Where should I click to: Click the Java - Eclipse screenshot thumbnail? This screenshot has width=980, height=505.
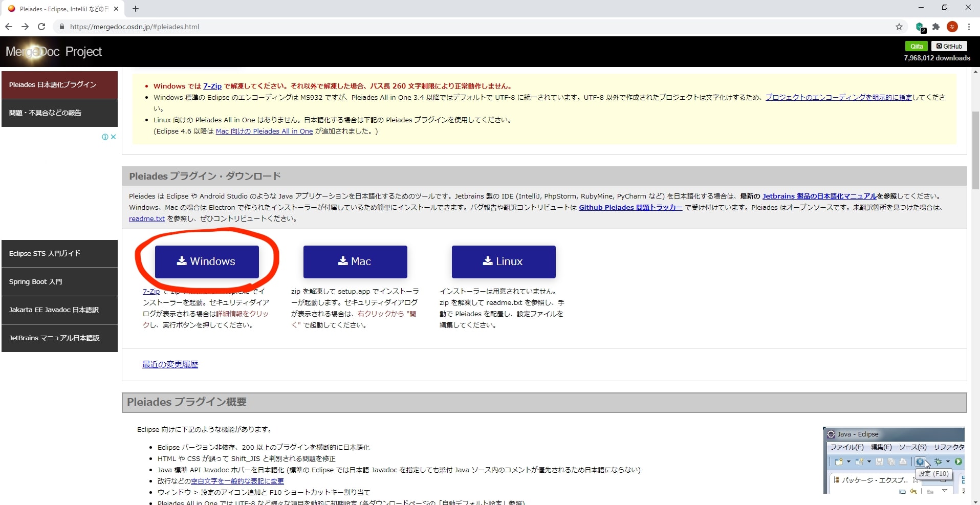(x=894, y=460)
